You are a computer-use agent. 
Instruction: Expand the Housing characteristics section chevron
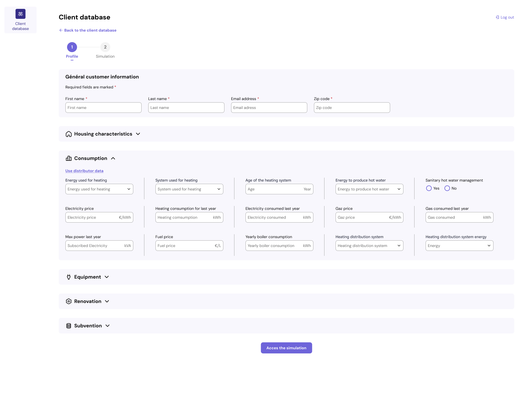138,134
